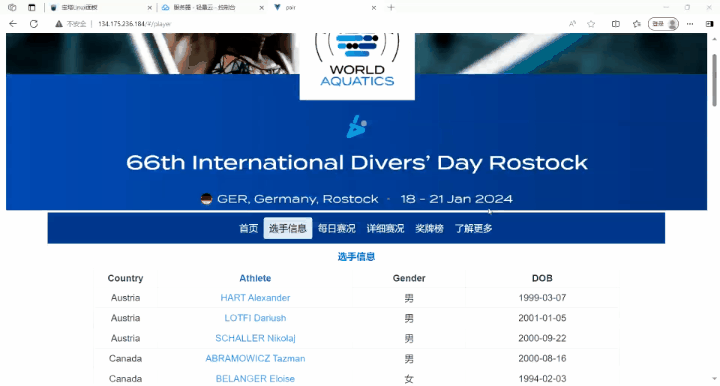This screenshot has width=720, height=386.
Task: Open the 了解更多 navigation item
Action: [x=473, y=228]
